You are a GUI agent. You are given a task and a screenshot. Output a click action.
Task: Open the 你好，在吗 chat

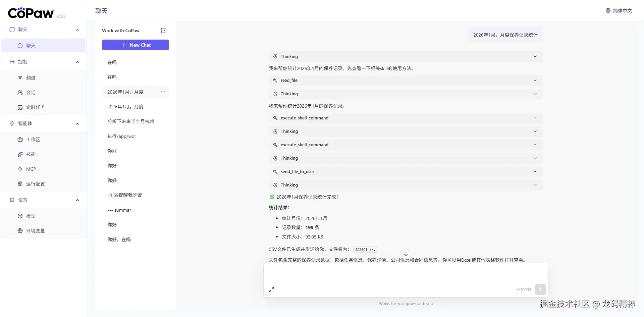[136, 240]
